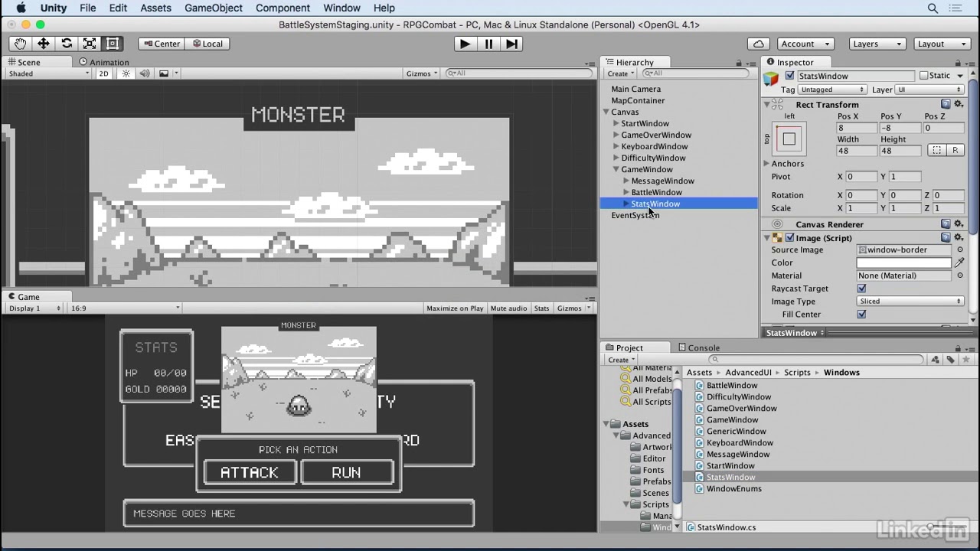Click the Local handle button
This screenshot has width=980, height=551.
(207, 44)
